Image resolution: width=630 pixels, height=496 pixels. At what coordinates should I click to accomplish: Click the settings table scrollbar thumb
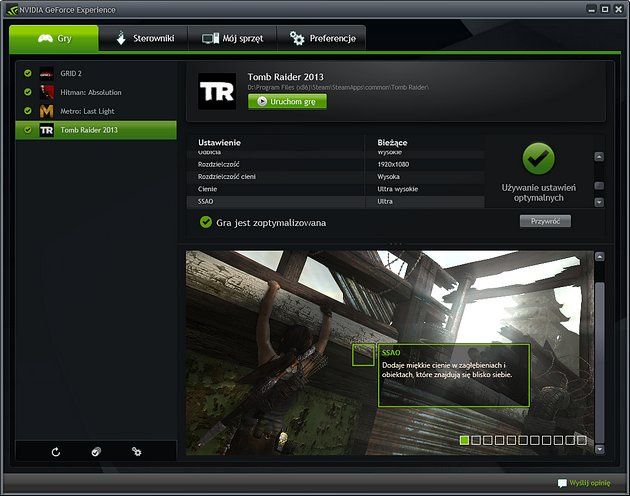[599, 186]
